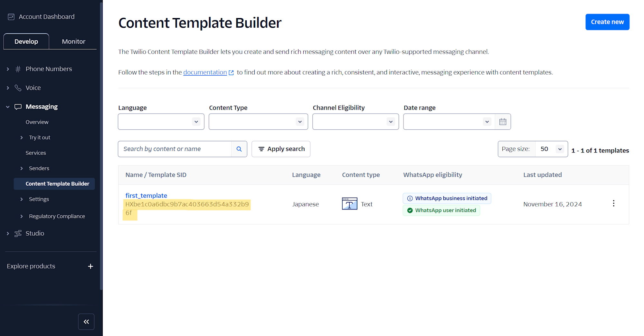The height and width of the screenshot is (336, 644).
Task: Open the documentation link
Action: pyautogui.click(x=205, y=72)
